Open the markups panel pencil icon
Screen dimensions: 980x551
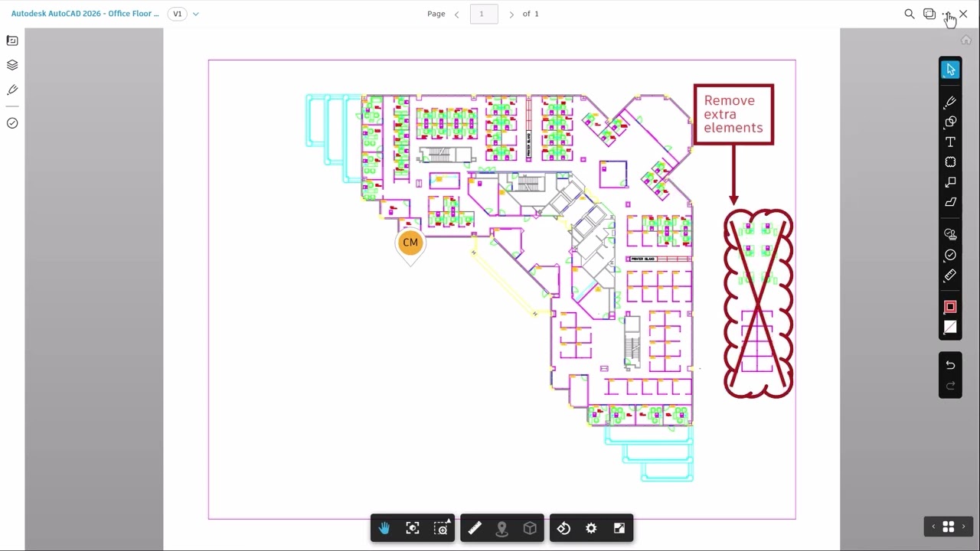tap(12, 90)
